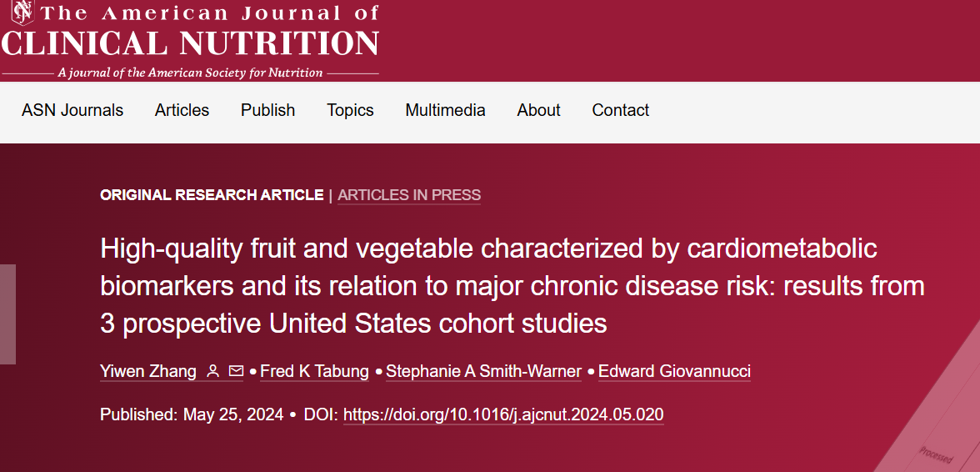This screenshot has height=472, width=980.
Task: Click the ASN crest logo icon
Action: point(22,13)
